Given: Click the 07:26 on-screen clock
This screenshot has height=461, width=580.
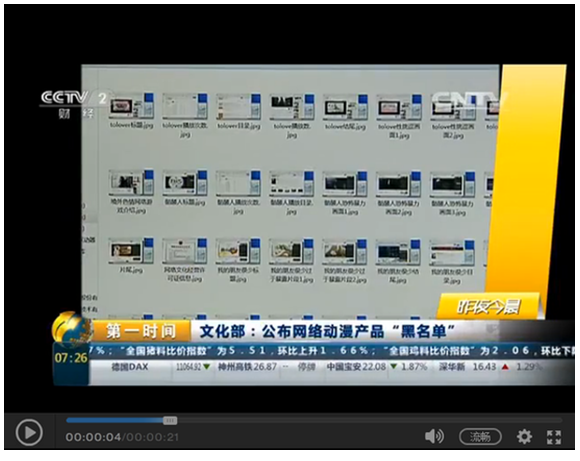Looking at the screenshot, I should coord(71,358).
